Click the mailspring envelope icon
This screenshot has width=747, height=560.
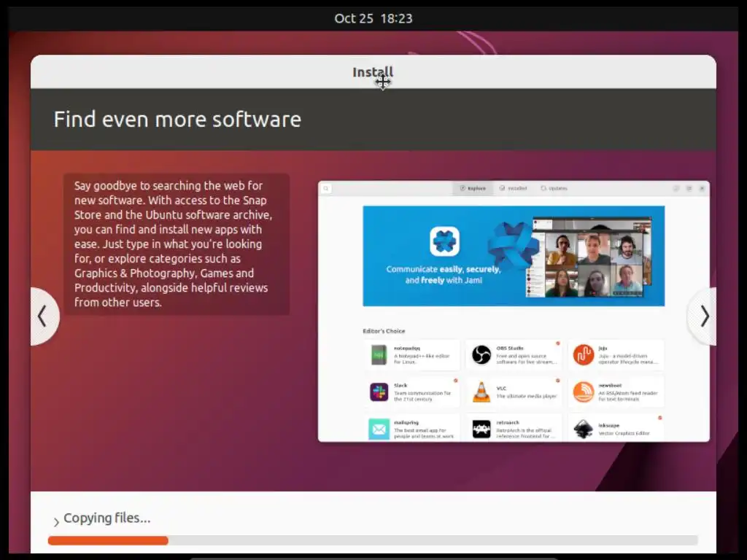click(x=379, y=429)
